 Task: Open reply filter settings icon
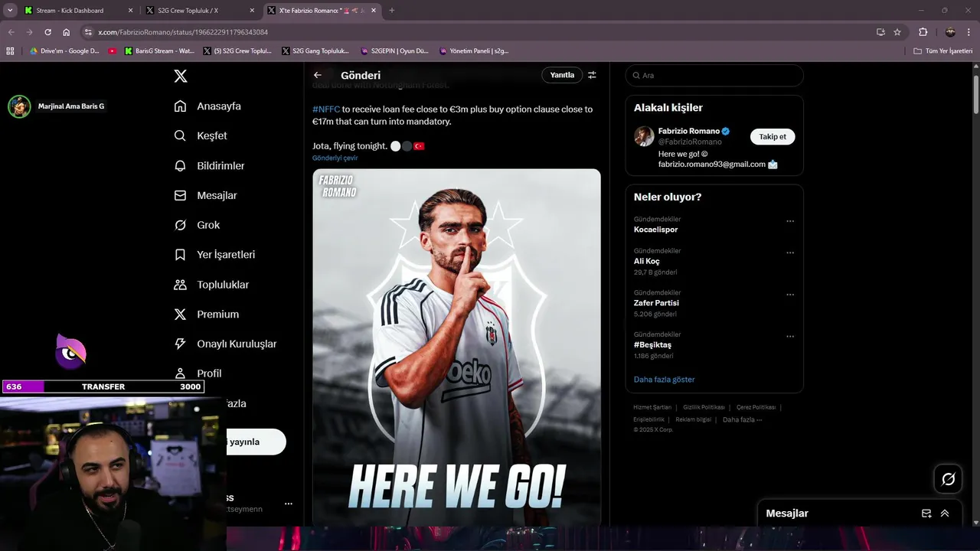(x=592, y=75)
